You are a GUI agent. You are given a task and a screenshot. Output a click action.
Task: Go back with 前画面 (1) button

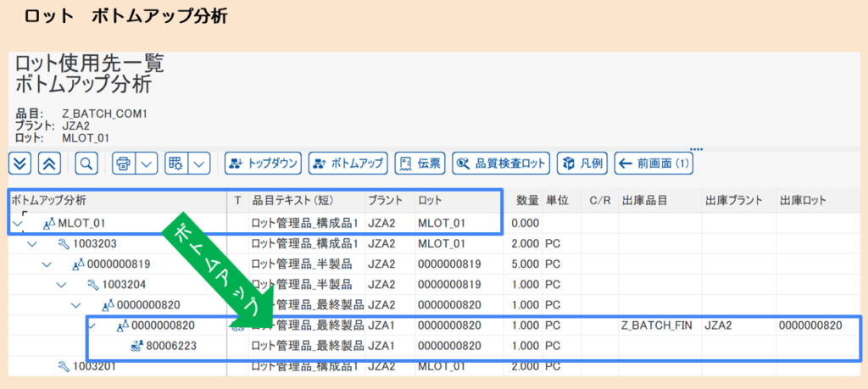pyautogui.click(x=654, y=163)
